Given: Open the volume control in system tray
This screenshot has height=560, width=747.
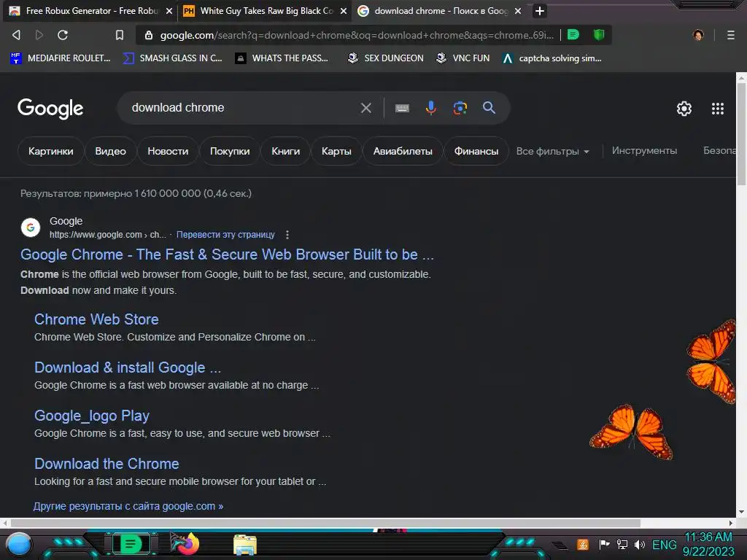Looking at the screenshot, I should pyautogui.click(x=640, y=544).
